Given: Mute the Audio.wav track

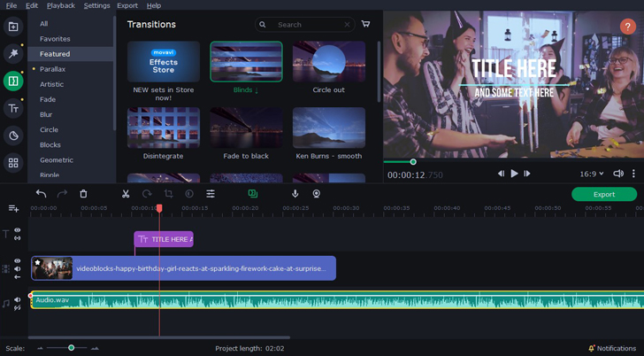Looking at the screenshot, I should click(18, 300).
